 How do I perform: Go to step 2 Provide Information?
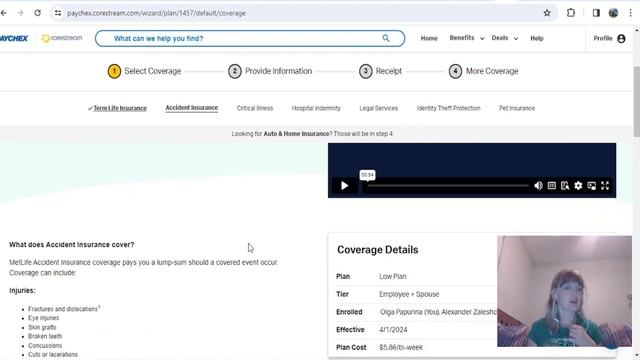[270, 71]
